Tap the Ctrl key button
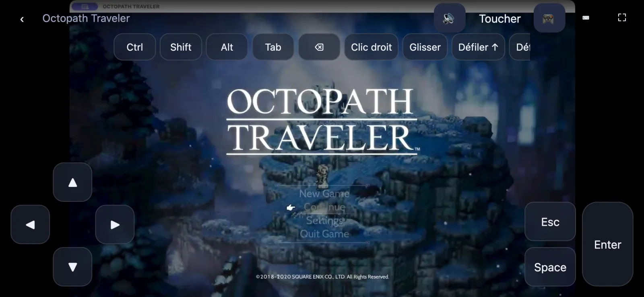Viewport: 644px width, 297px height. [135, 47]
